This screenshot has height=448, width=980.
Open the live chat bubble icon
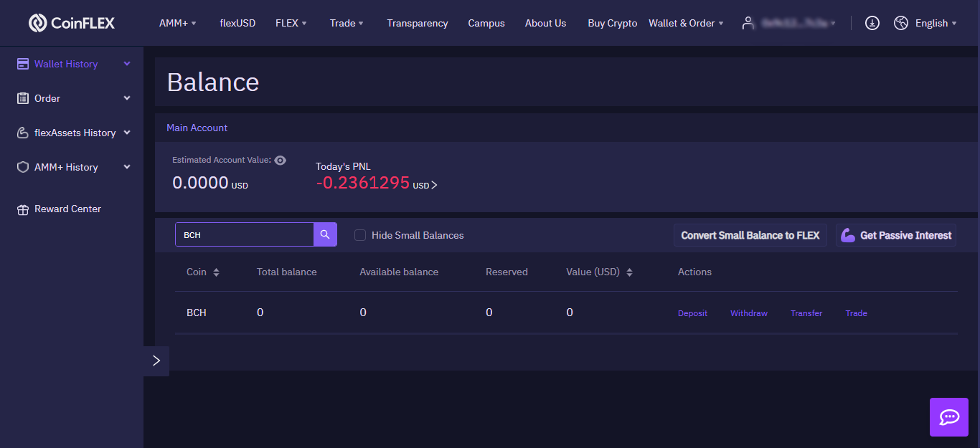[949, 417]
